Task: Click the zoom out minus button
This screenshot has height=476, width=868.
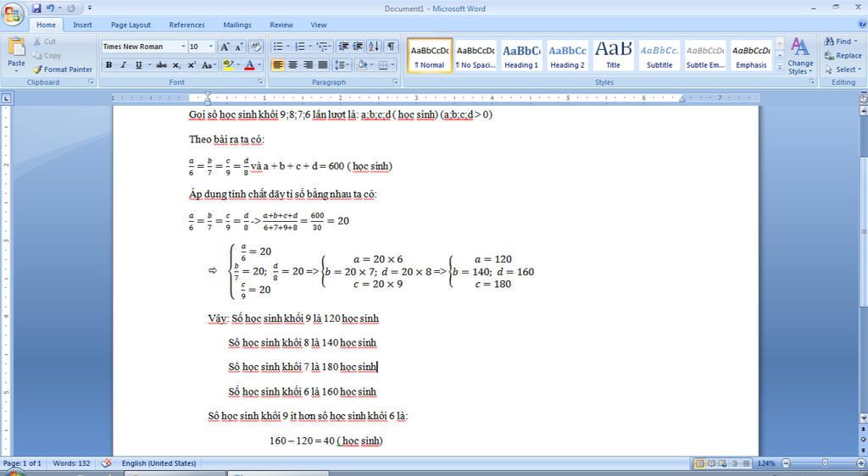Action: coord(786,463)
